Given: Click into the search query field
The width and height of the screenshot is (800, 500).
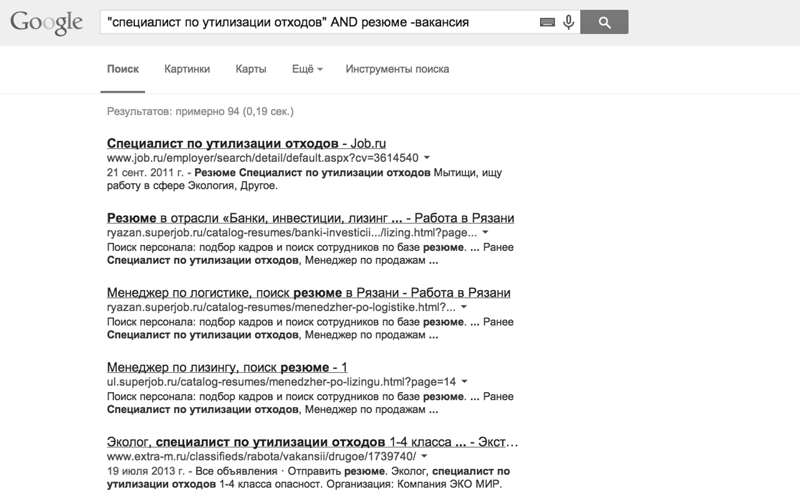Looking at the screenshot, I should click(315, 21).
